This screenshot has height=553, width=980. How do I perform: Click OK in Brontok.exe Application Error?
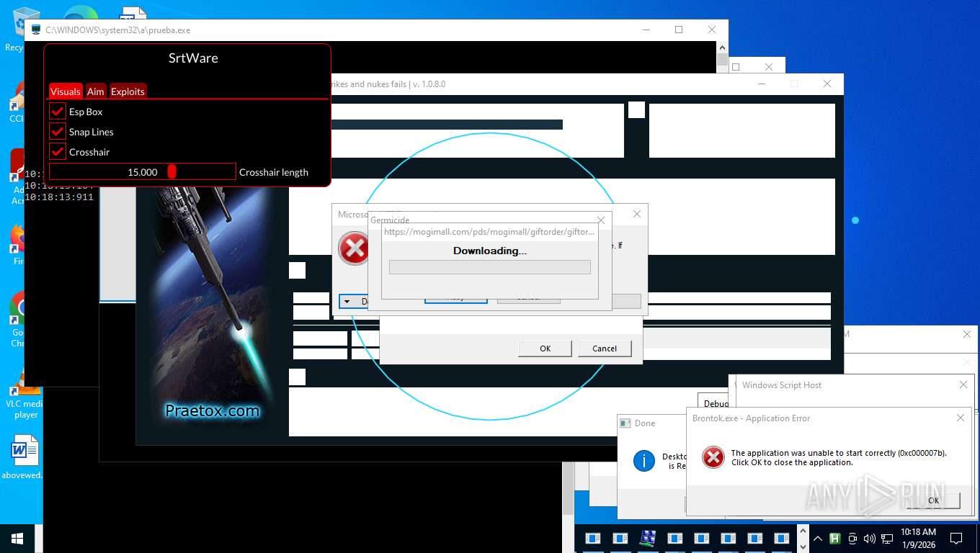point(933,500)
